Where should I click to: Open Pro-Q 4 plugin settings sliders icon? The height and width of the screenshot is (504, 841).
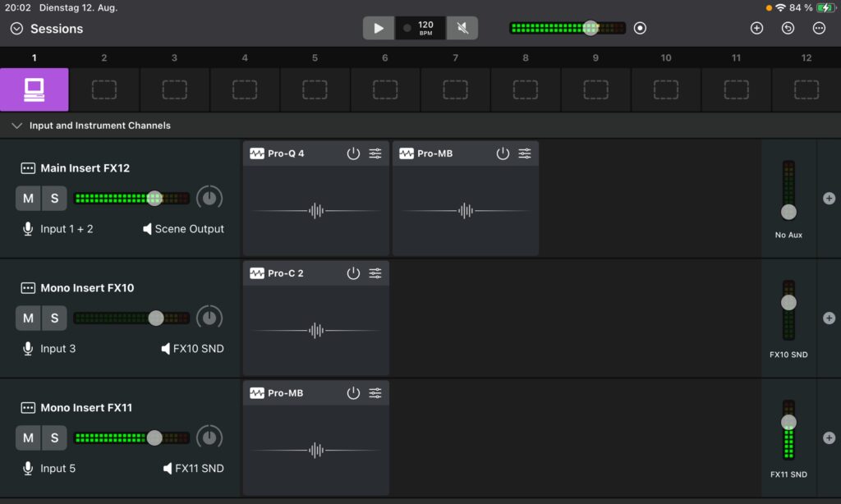point(375,153)
